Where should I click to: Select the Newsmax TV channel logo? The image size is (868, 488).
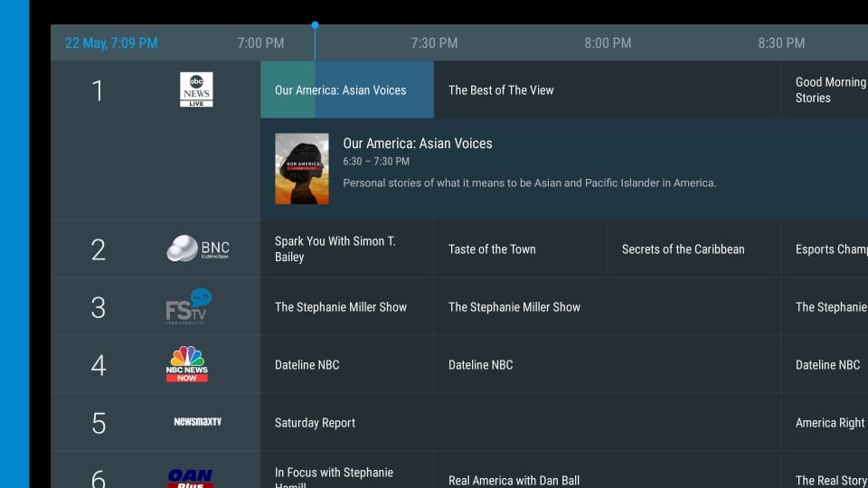[197, 422]
